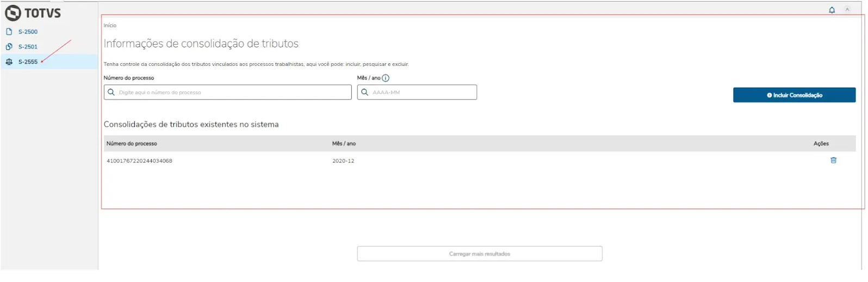The width and height of the screenshot is (868, 282).
Task: Navigate to the Início breadcrumb link
Action: tap(110, 26)
